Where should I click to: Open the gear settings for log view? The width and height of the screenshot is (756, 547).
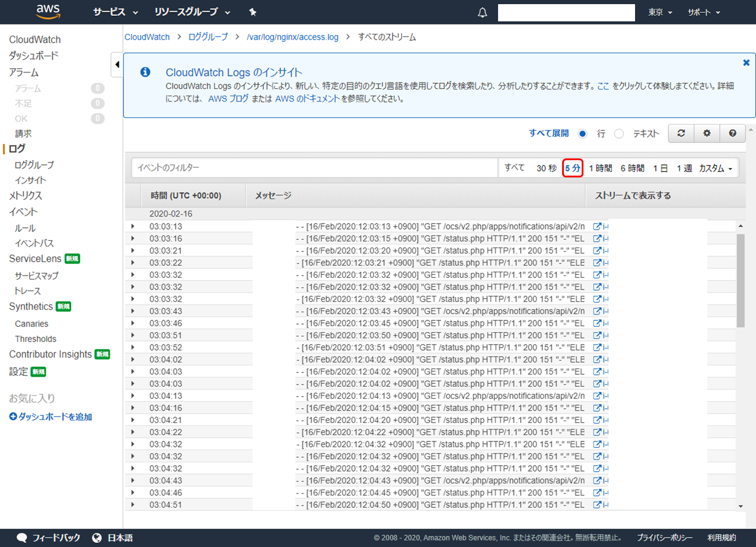click(x=707, y=133)
